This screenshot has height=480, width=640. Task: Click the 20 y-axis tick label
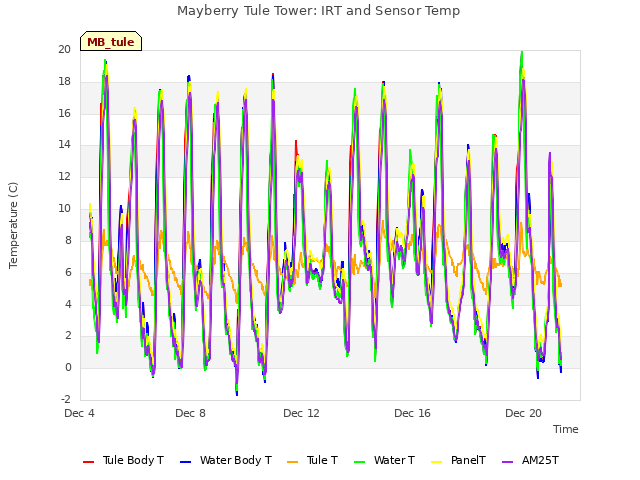point(64,50)
